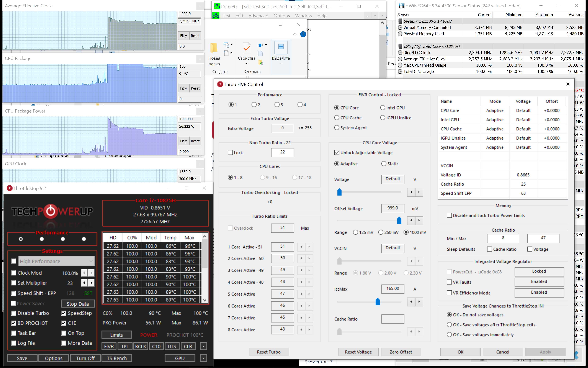Click the Prime95 menu bar icon
This screenshot has height=368, width=588.
[x=216, y=16]
